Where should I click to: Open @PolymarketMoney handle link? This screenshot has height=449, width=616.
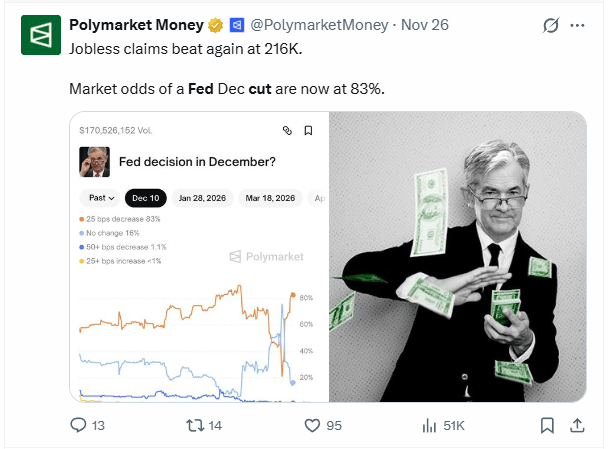[x=319, y=25]
